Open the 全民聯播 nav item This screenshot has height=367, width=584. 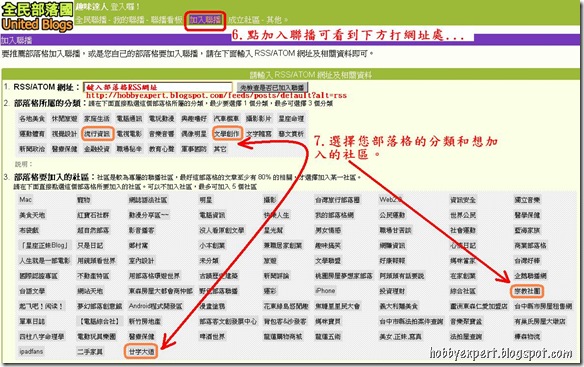[91, 20]
